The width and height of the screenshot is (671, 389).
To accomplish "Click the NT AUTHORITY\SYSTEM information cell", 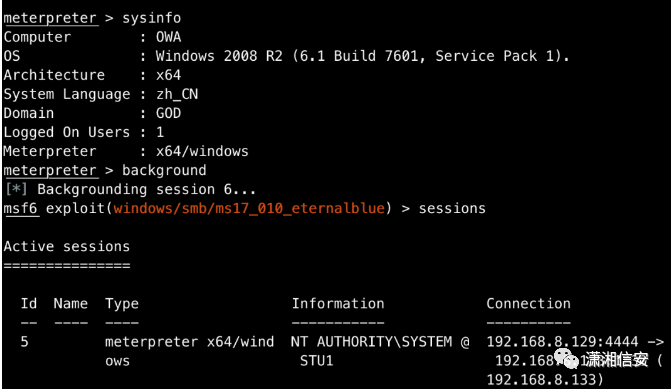I will point(380,351).
